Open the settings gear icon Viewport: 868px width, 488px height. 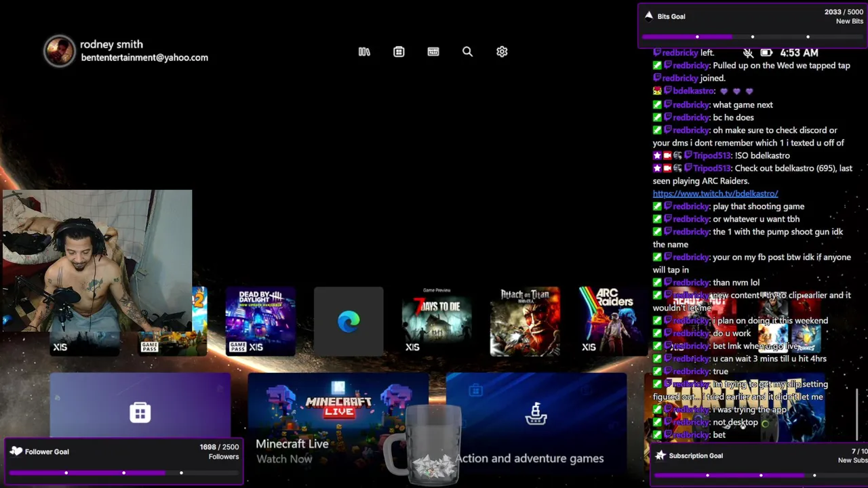pyautogui.click(x=502, y=52)
